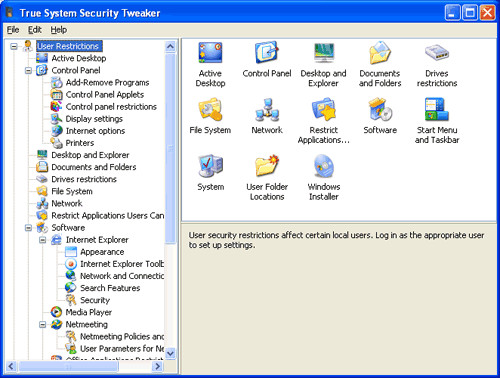Screen dimensions: 500x378
Task: Click the tree vertical scrollbar thumb
Action: pos(170,148)
